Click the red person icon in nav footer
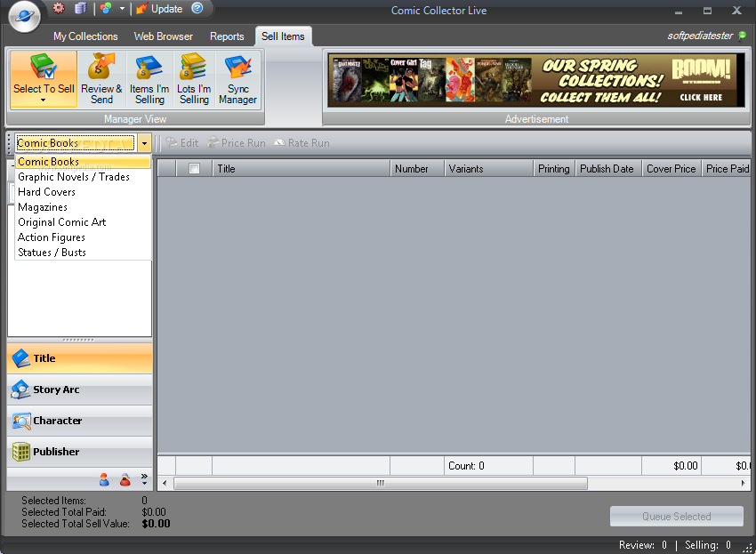The image size is (756, 554). click(125, 479)
